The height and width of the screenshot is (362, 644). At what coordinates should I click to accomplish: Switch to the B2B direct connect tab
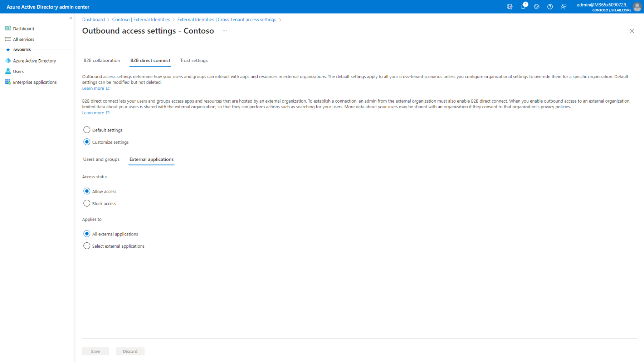(x=150, y=60)
